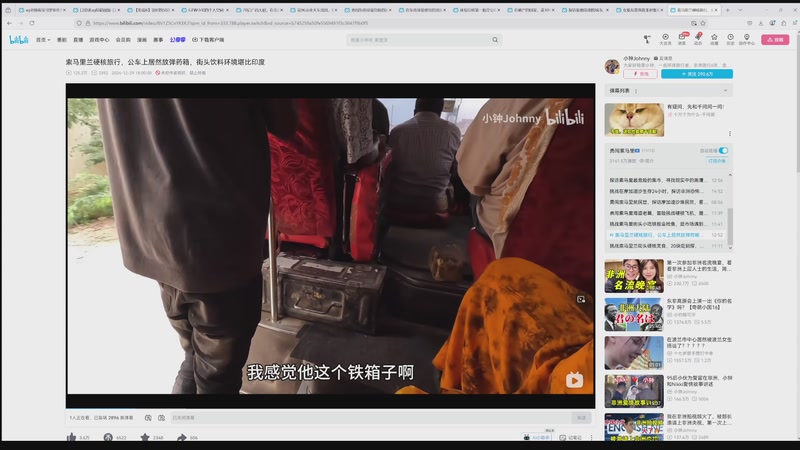Toggle the 自动连播 autoplay switch
Viewport: 800px width, 450px height.
coord(723,151)
